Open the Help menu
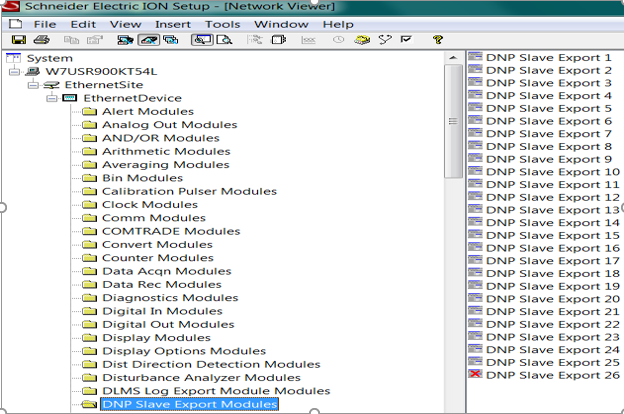624x414 pixels. tap(338, 24)
